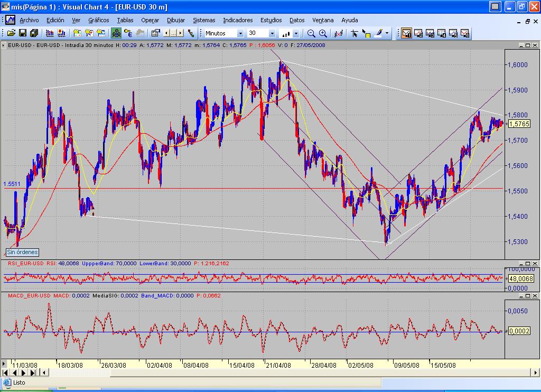Click the Sin órdenes label on chart
541x392 pixels.
(x=22, y=252)
